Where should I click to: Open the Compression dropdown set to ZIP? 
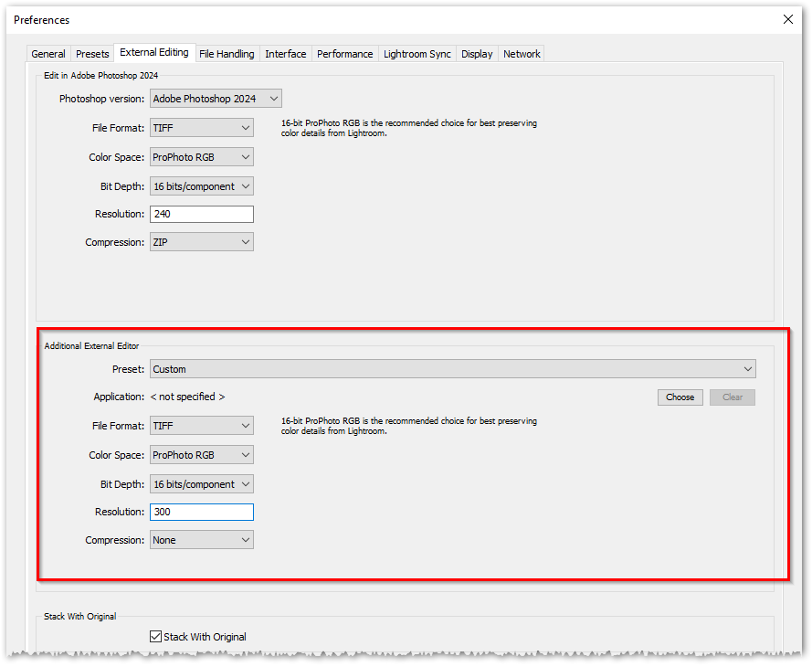click(201, 242)
